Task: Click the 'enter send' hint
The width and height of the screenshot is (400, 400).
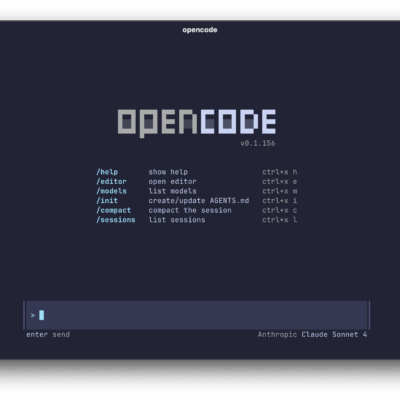Action: coord(48,335)
